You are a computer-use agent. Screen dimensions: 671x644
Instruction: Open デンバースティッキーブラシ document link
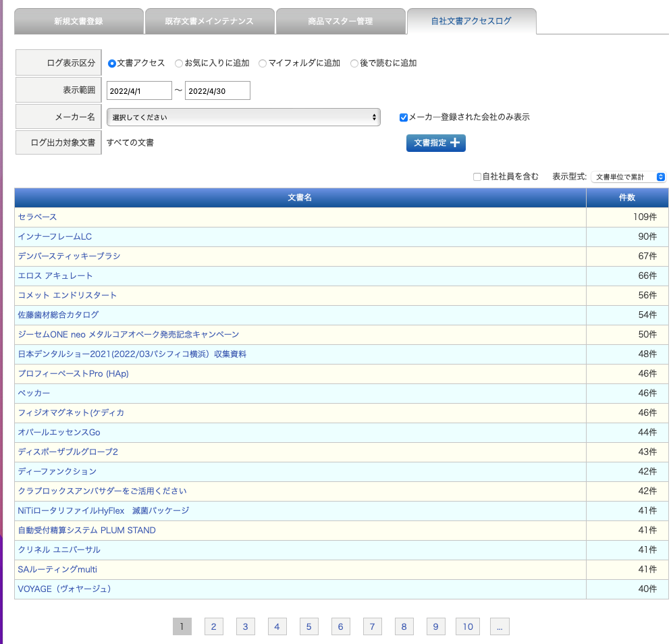tap(69, 257)
